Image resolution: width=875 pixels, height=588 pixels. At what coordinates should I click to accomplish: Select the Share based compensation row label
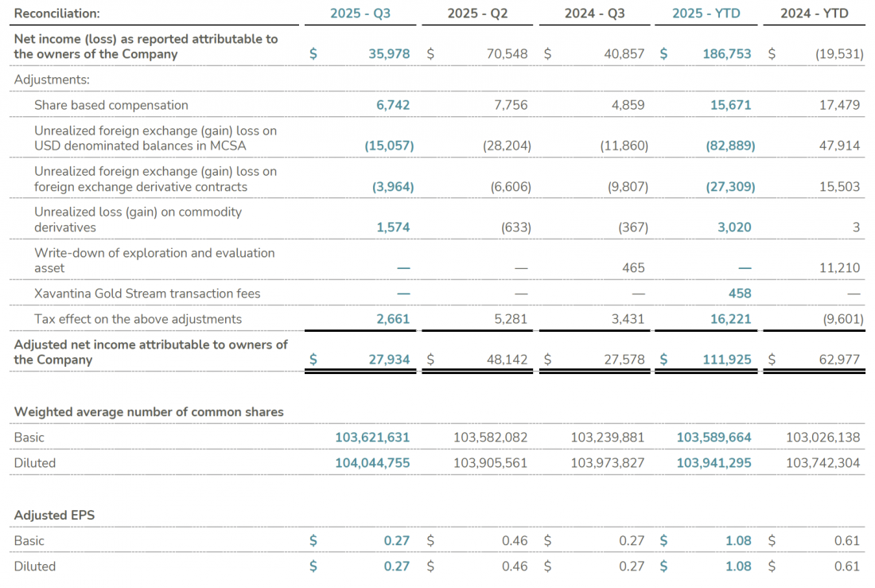coord(111,105)
